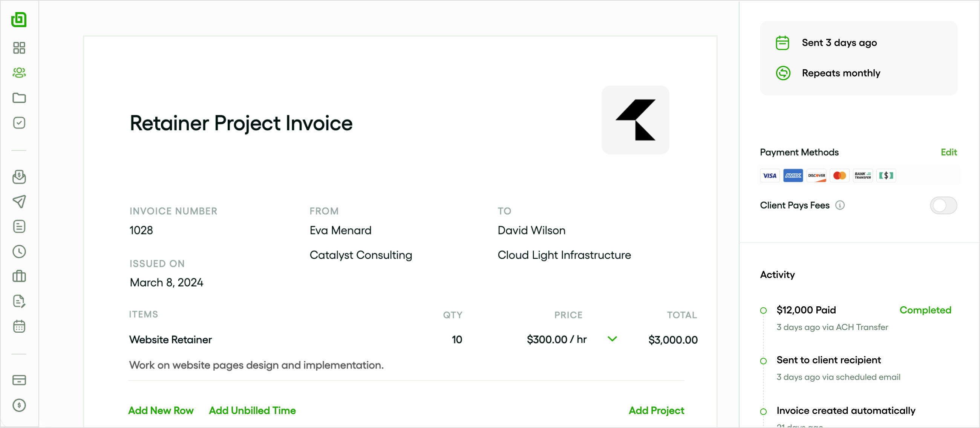Open the Projects folder section
This screenshot has height=428, width=980.
pyautogui.click(x=19, y=98)
